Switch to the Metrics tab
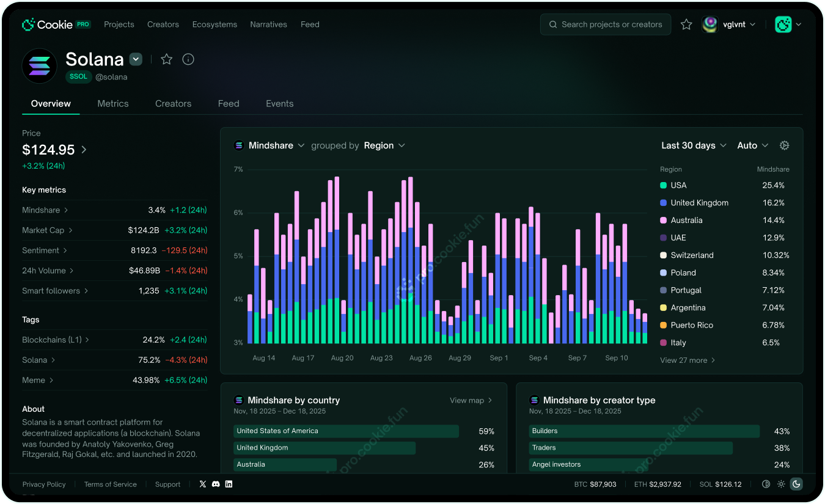This screenshot has width=825, height=504. (113, 103)
